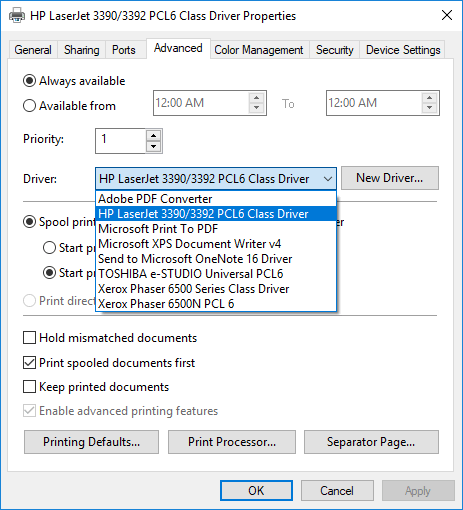Confirm with the OK button
The image size is (463, 510).
click(256, 491)
